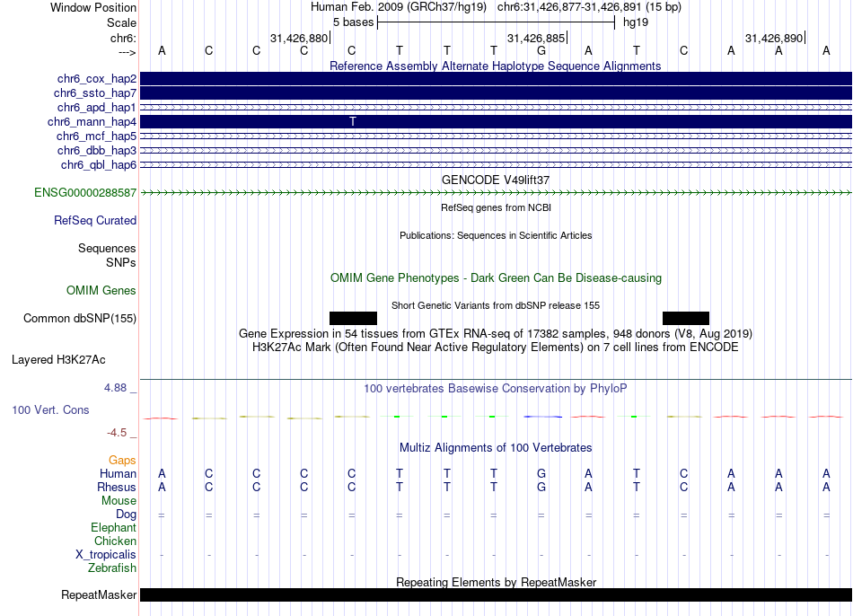
Task: Click the chr6_mcf_hap5 label
Action: [96, 136]
